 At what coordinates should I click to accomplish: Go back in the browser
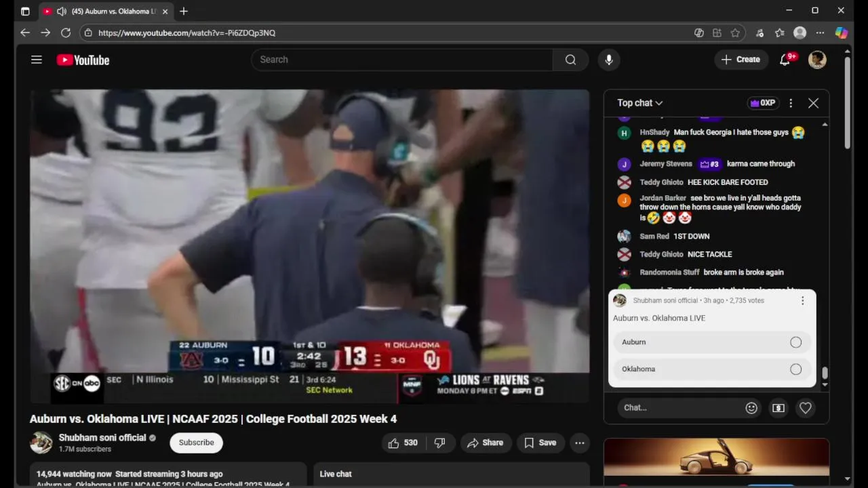click(25, 33)
